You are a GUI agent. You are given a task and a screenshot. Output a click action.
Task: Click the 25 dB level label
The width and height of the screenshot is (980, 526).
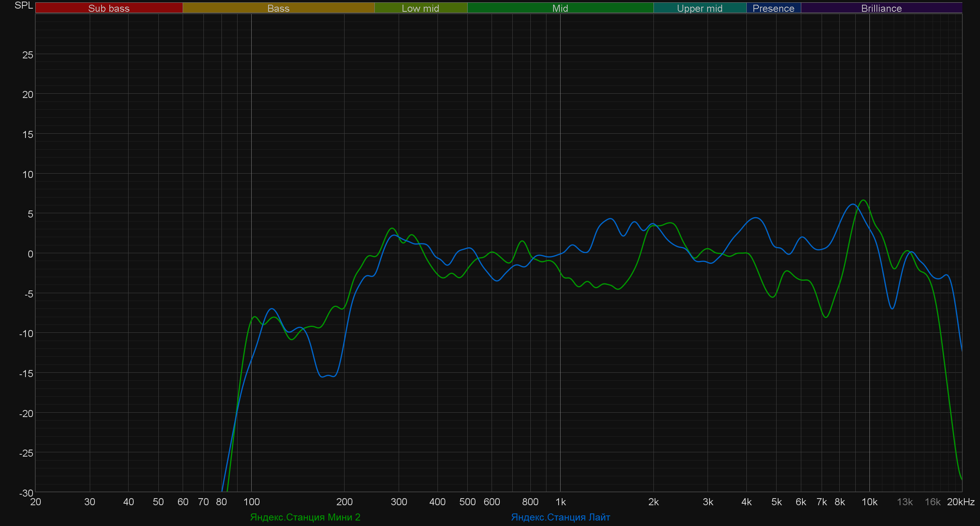pyautogui.click(x=28, y=55)
